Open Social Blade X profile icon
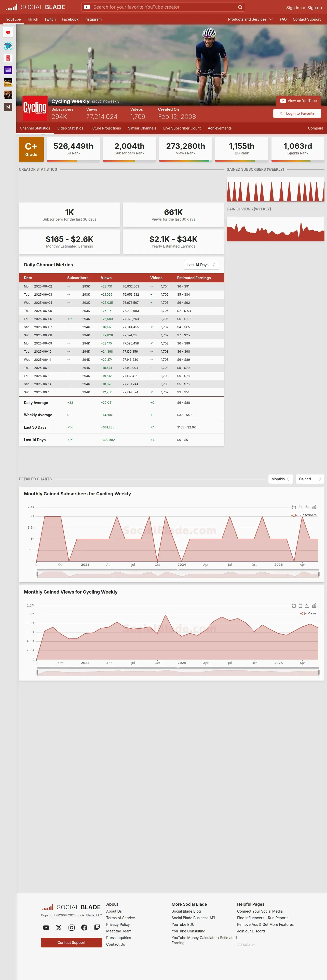Viewport: 327px width, 980px height. point(59,928)
